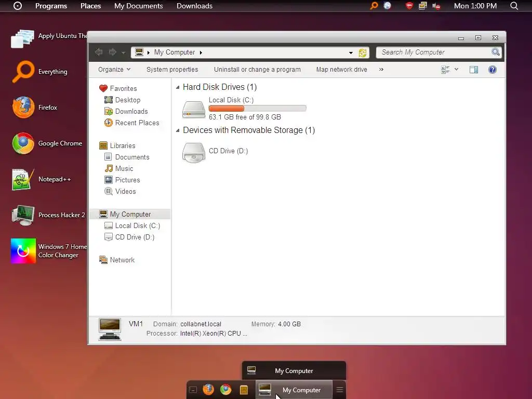Open Explorer help question mark icon
The height and width of the screenshot is (399, 532).
click(493, 70)
